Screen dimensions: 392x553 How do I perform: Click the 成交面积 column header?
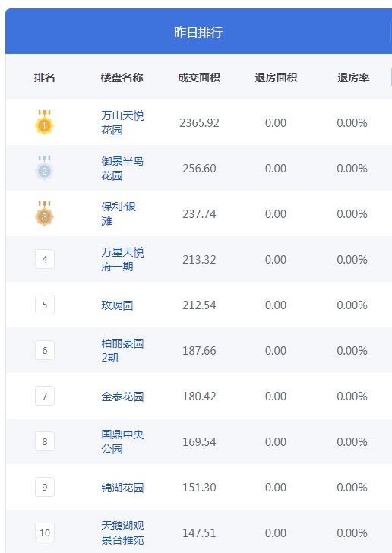(199, 77)
